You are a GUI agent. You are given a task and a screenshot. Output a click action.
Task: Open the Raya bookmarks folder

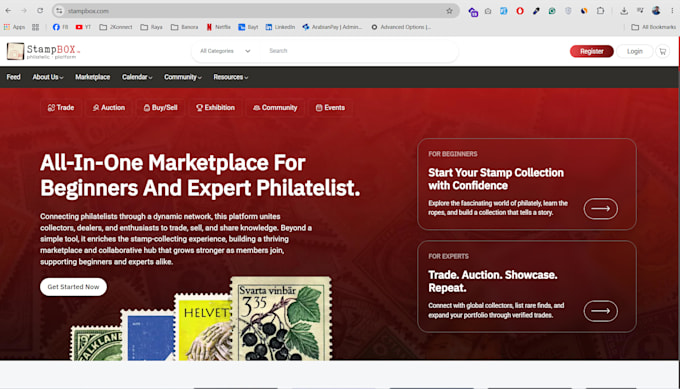151,27
